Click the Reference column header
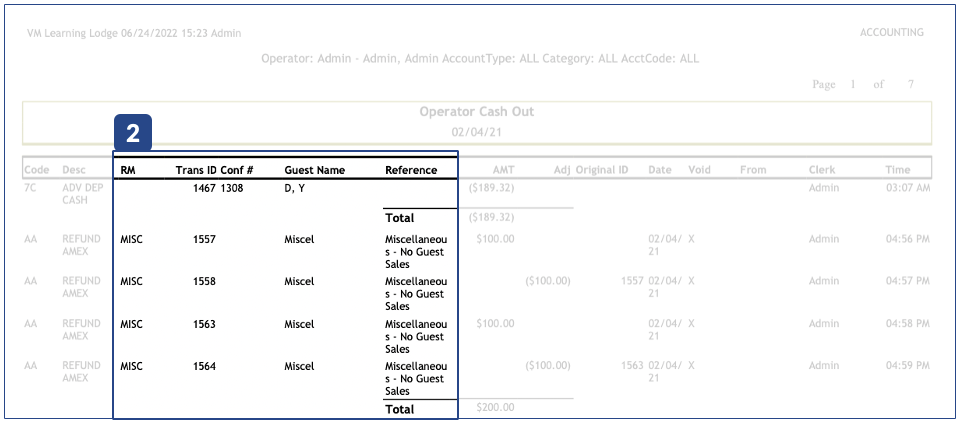Screen dimensions: 960x423 [x=410, y=170]
